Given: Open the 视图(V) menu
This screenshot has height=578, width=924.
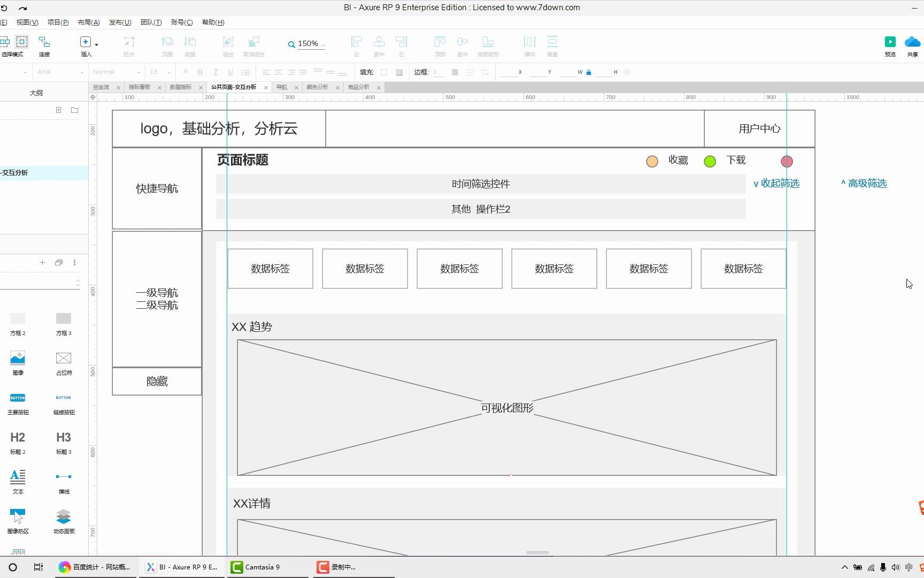Looking at the screenshot, I should point(27,22).
